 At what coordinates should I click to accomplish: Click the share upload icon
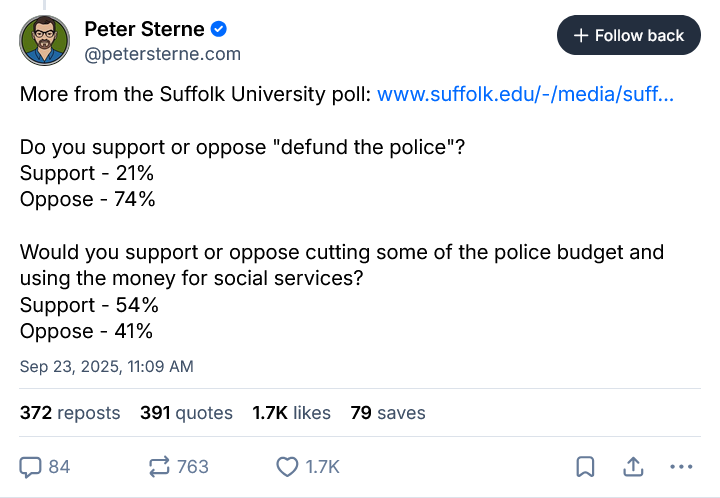click(x=633, y=466)
